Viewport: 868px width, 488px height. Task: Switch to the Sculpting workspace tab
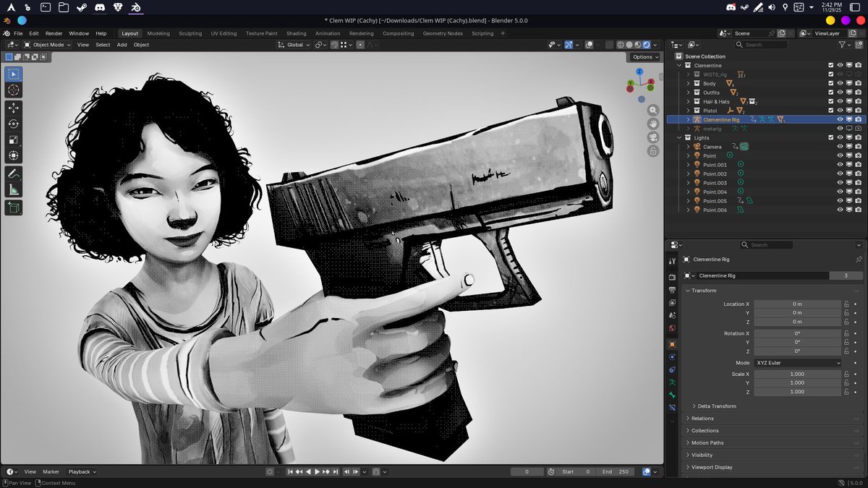click(190, 33)
